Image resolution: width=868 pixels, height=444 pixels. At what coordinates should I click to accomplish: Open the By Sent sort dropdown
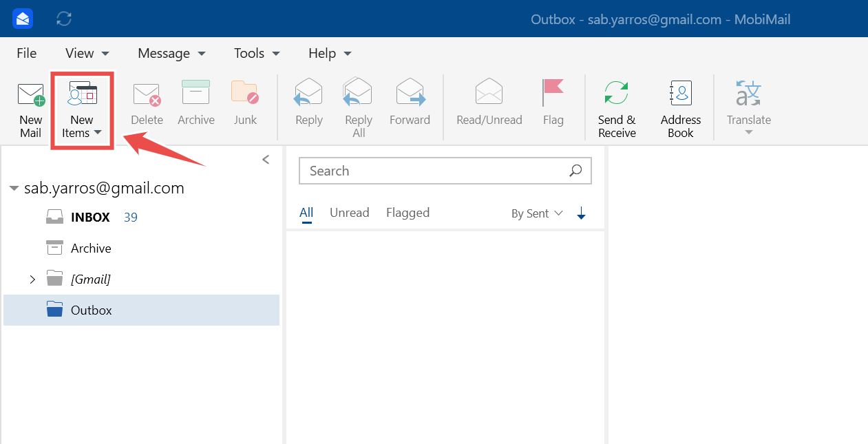(537, 213)
